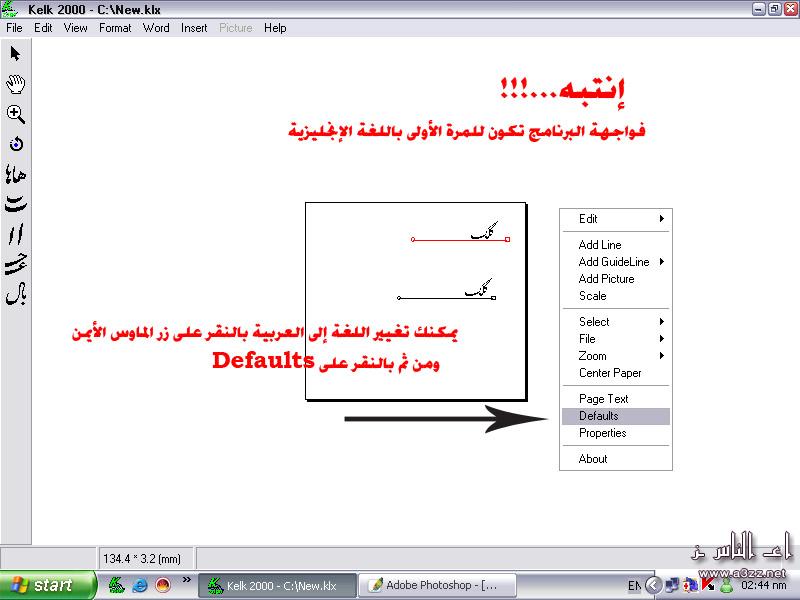The width and height of the screenshot is (800, 600).
Task: Select the arrow pointer tool
Action: tap(15, 54)
